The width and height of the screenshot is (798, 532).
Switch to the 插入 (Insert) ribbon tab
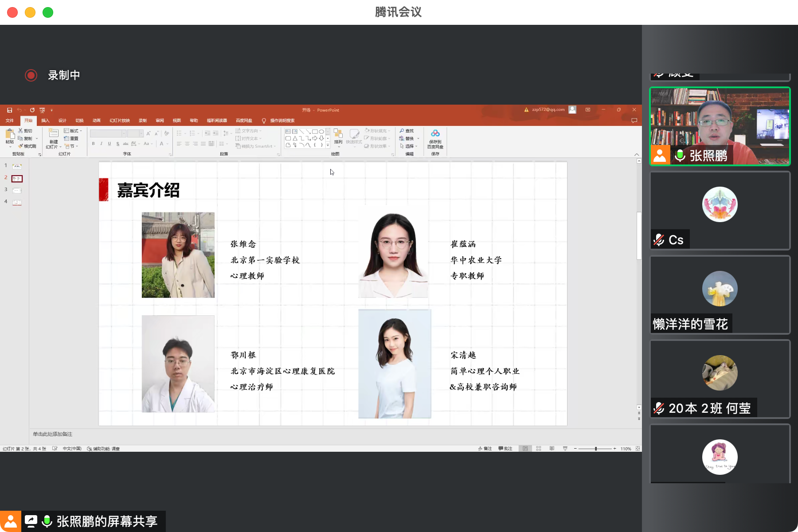point(45,120)
